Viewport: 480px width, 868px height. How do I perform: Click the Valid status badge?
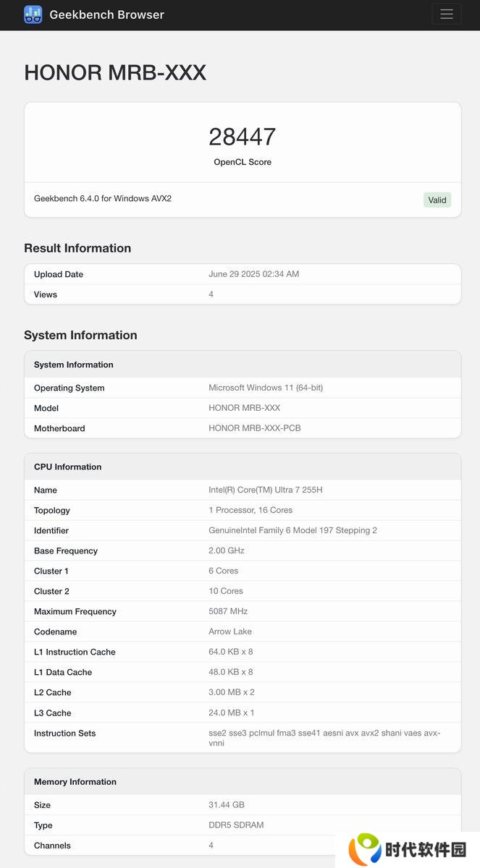437,200
